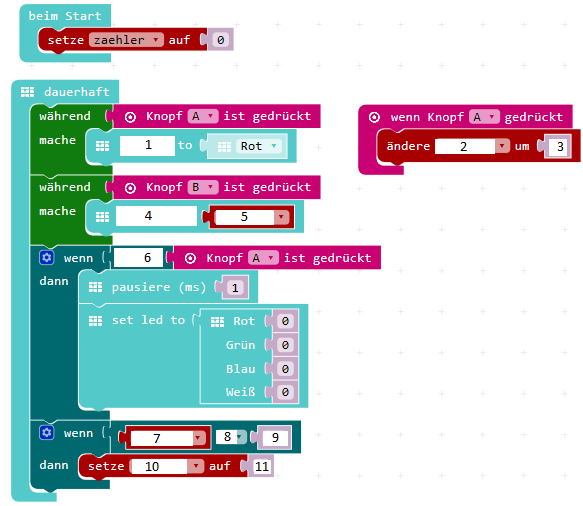Click the placeholder value 11
Viewport: 583px width, 506px height.
262,466
